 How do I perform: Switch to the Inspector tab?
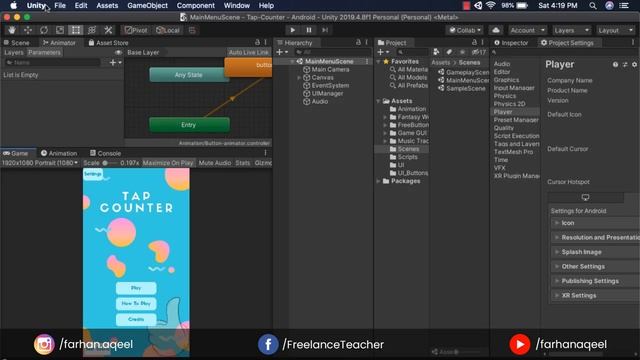(x=511, y=43)
